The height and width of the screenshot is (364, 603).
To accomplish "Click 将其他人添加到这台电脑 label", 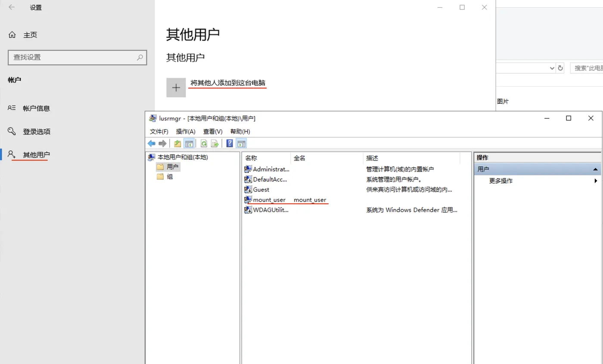I will tap(228, 82).
